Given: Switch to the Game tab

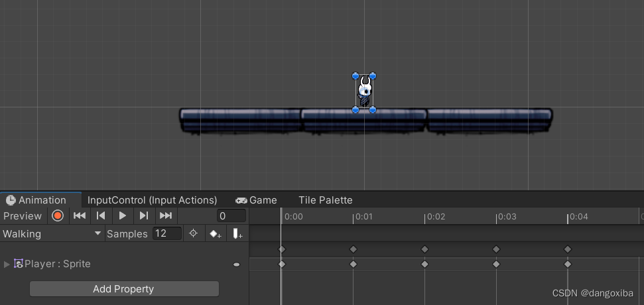Looking at the screenshot, I should [256, 200].
